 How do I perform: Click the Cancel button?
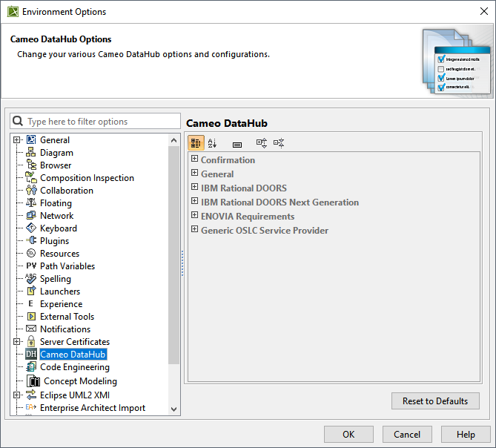click(x=407, y=434)
